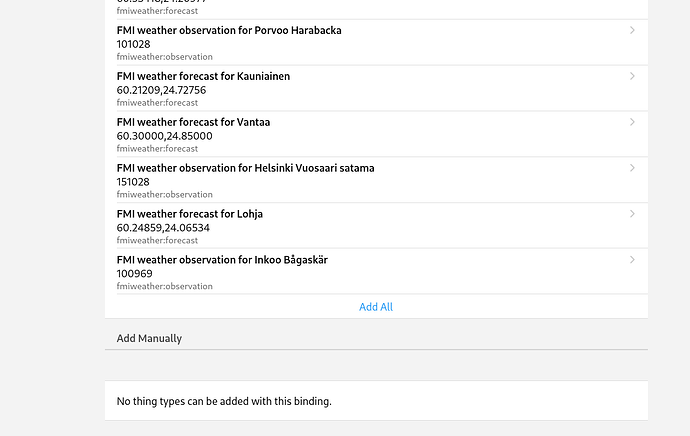Click the Add Manually section header
The height and width of the screenshot is (436, 690).
click(149, 338)
